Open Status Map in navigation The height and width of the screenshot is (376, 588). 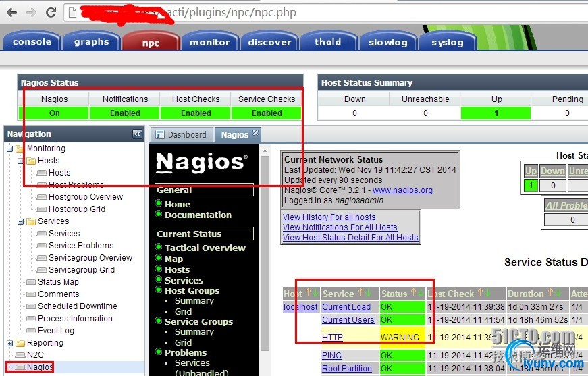(x=58, y=282)
